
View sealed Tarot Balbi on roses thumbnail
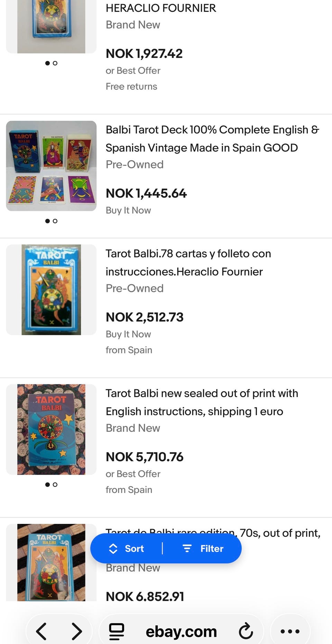pos(51,429)
